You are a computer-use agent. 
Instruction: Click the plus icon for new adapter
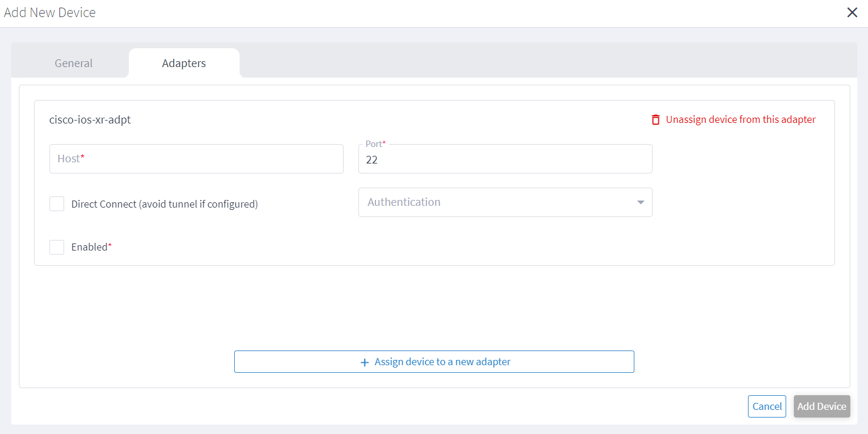coord(364,362)
